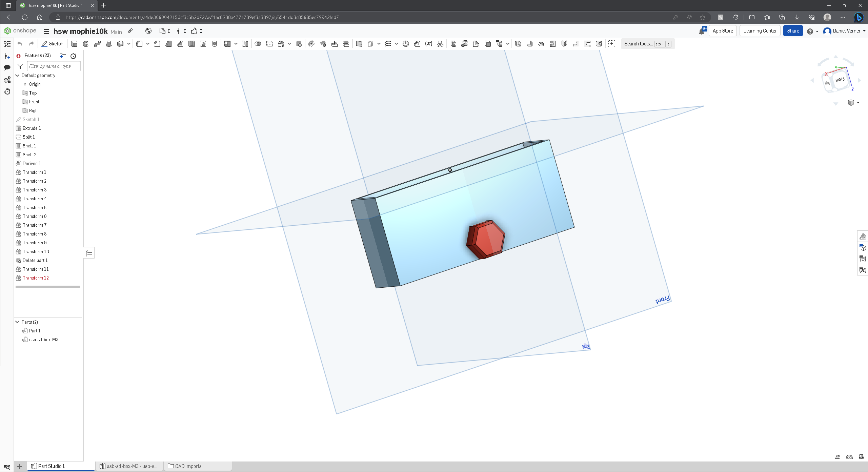Image resolution: width=868 pixels, height=472 pixels.
Task: Collapse the Parts (2) section
Action: tap(17, 322)
